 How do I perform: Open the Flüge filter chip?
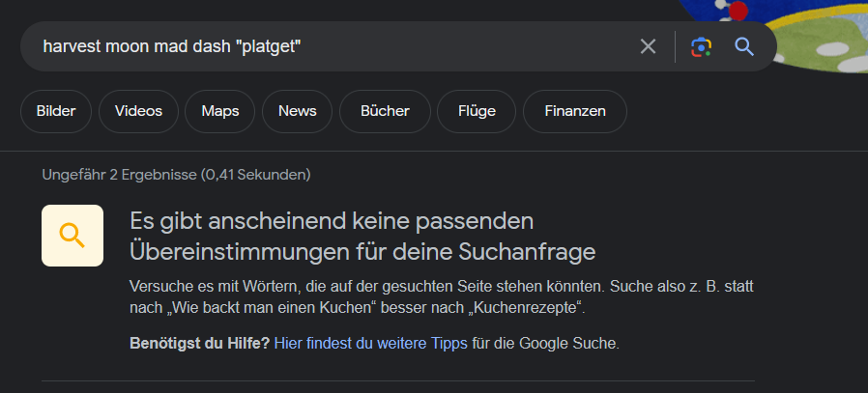click(x=477, y=112)
